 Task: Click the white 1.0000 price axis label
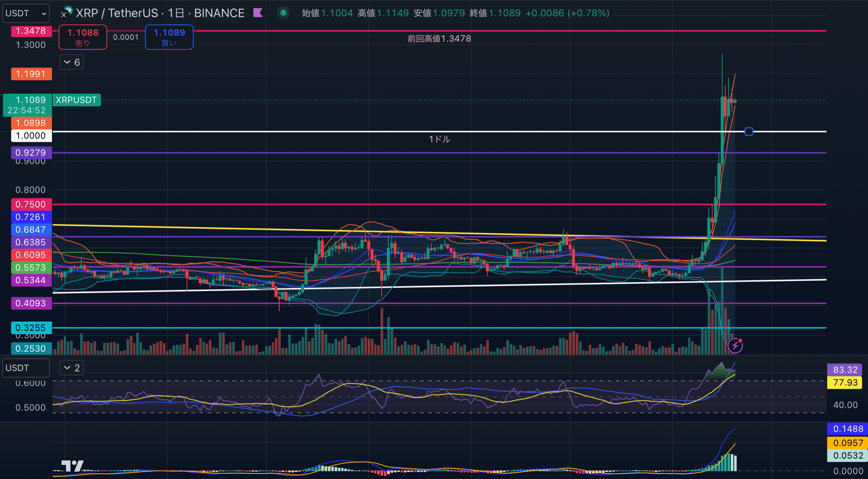click(x=32, y=136)
